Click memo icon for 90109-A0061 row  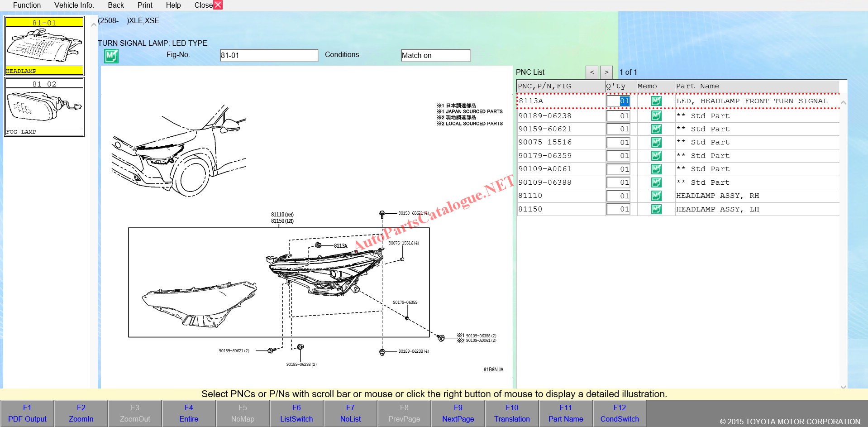[656, 169]
